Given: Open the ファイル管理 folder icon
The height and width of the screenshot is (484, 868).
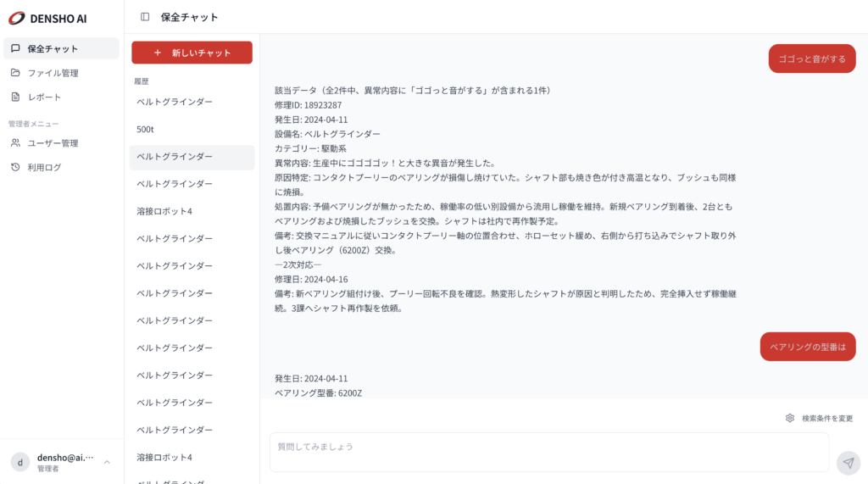Looking at the screenshot, I should click(x=15, y=73).
